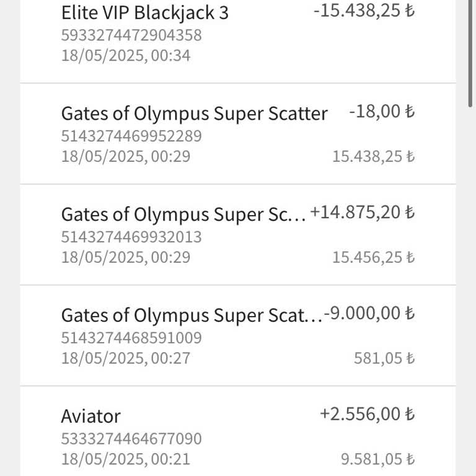Select the 9.581,05 ₺ balance value
Viewport: 476px width, 476px height.
[377, 459]
